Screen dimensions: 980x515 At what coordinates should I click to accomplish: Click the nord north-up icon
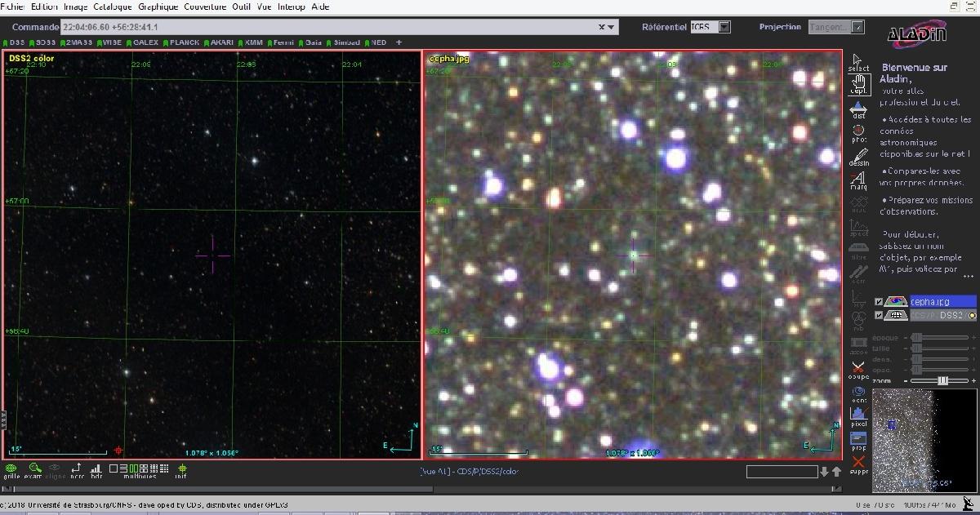click(x=77, y=471)
